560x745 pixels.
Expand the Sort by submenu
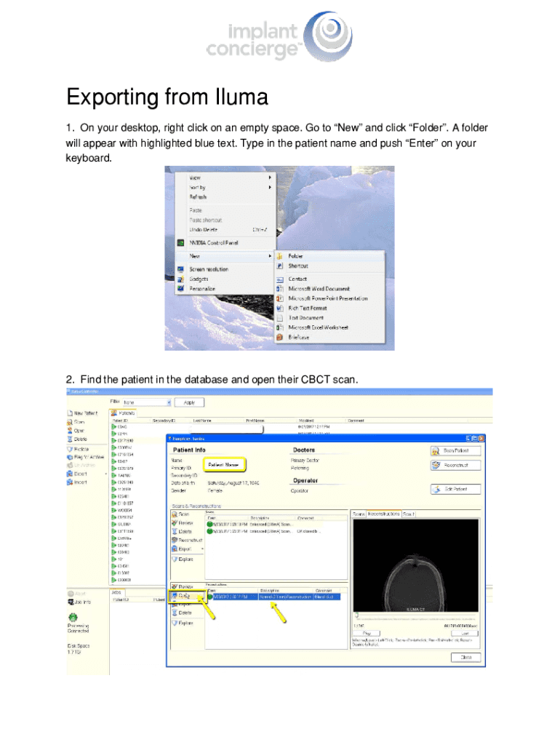point(270,188)
